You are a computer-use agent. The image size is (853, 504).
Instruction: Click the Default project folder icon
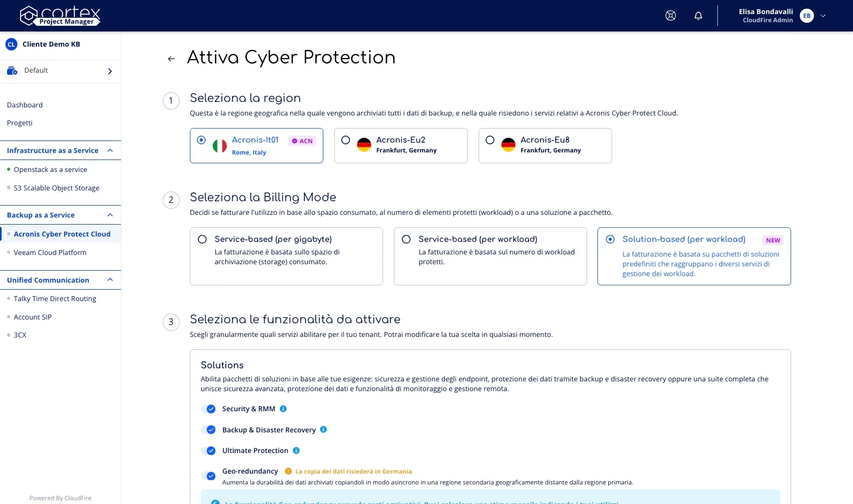click(x=12, y=71)
